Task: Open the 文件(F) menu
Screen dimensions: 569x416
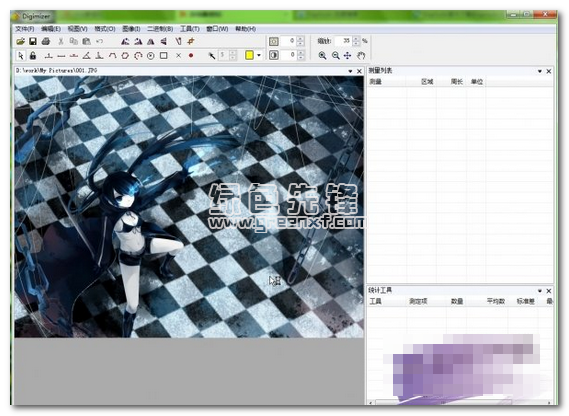Action: click(25, 29)
